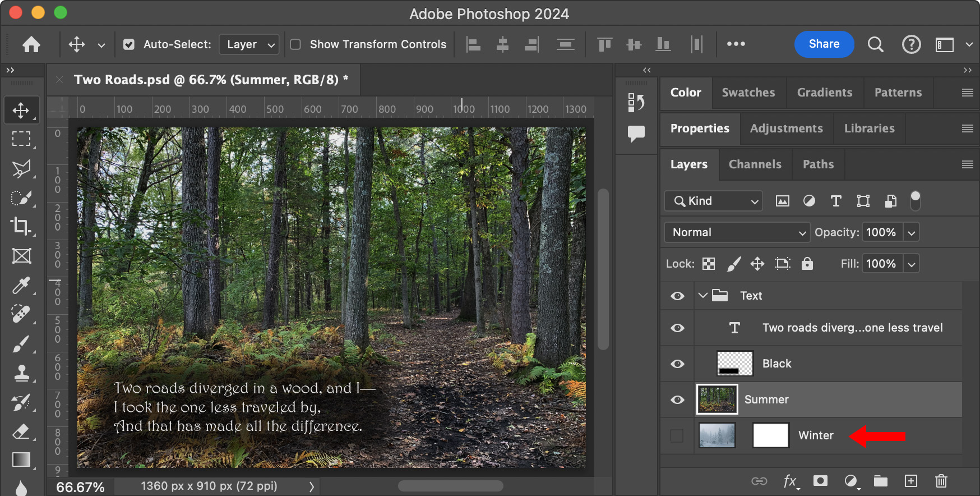Pick the Eyedropper tool
Viewport: 980px width, 496px height.
point(21,285)
